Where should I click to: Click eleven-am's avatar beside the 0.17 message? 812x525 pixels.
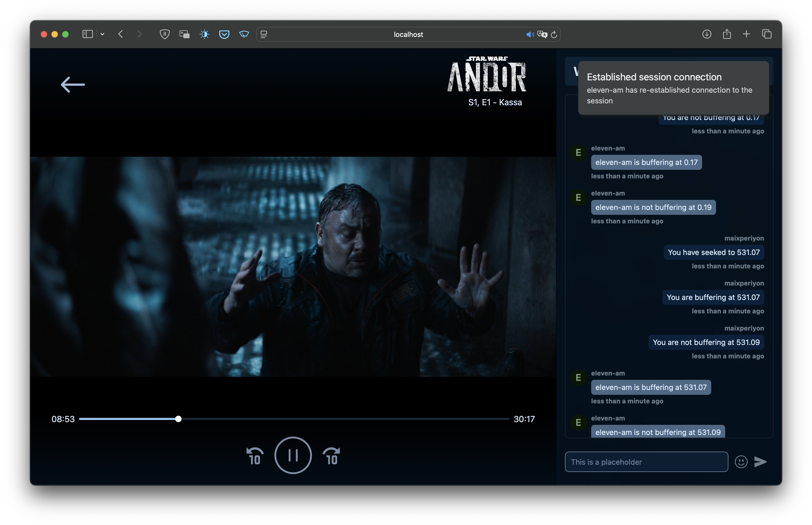pos(578,153)
